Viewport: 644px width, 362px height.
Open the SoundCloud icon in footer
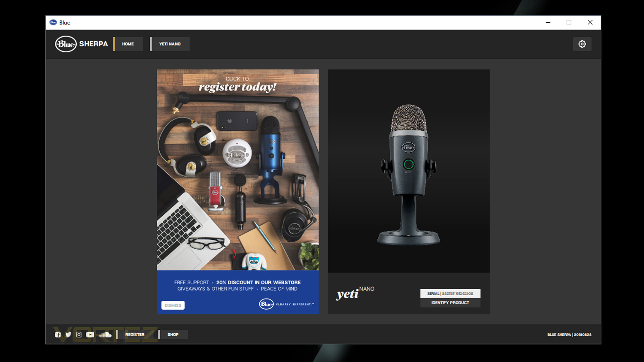coord(105,335)
